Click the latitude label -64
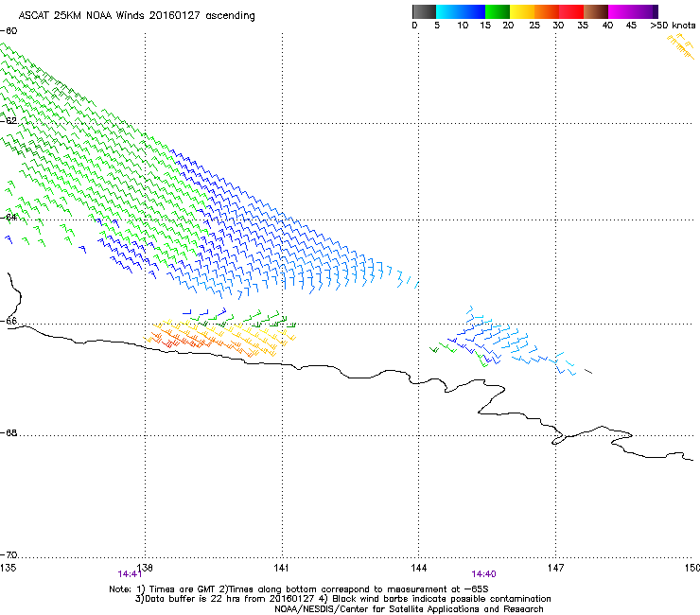700x615 pixels. (x=9, y=218)
